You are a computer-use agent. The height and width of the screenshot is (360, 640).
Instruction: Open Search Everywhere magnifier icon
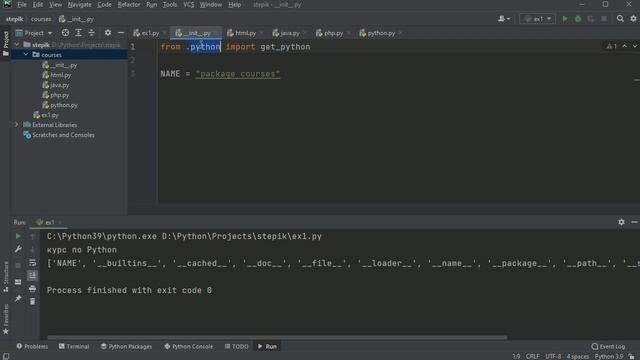[x=620, y=19]
